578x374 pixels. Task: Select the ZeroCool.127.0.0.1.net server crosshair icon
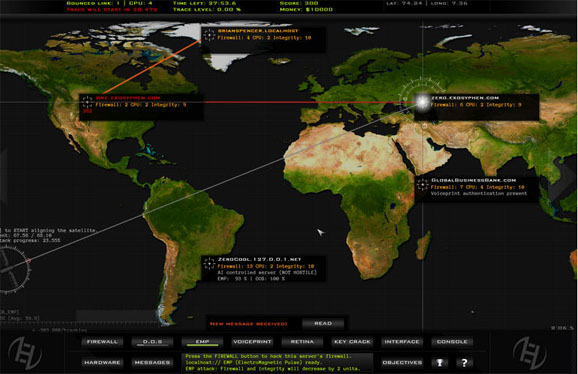[x=209, y=263]
